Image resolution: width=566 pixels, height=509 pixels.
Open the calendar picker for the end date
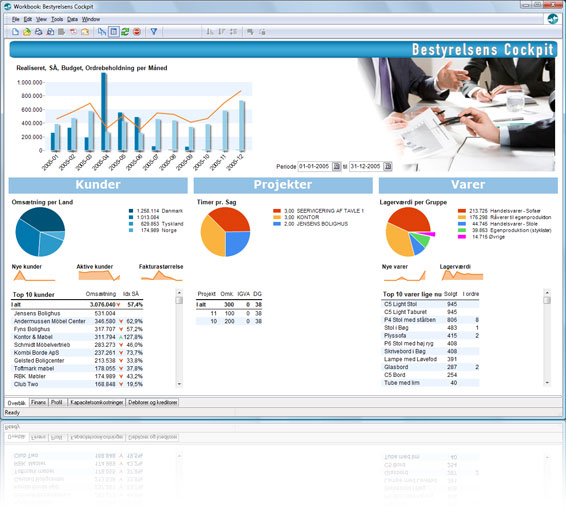coord(388,166)
